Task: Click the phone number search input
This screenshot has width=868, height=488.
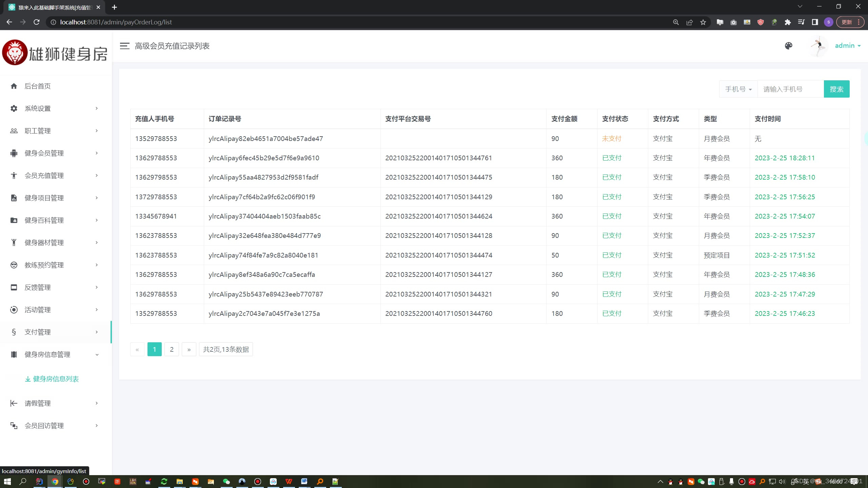Action: pyautogui.click(x=790, y=89)
